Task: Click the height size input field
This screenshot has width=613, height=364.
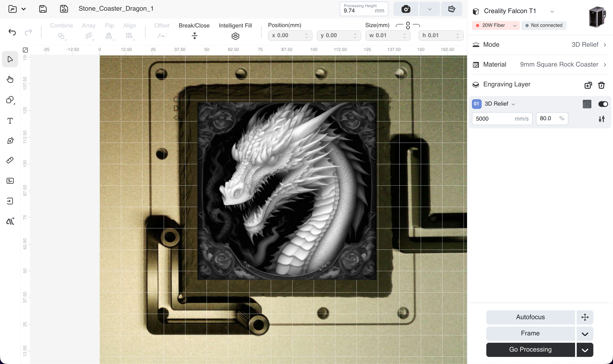Action: point(441,36)
